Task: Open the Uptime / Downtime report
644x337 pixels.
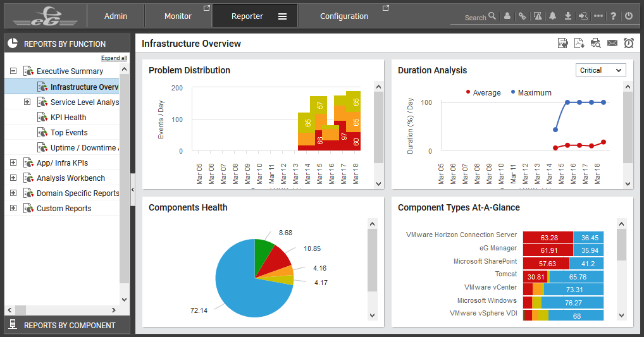Action: click(85, 148)
